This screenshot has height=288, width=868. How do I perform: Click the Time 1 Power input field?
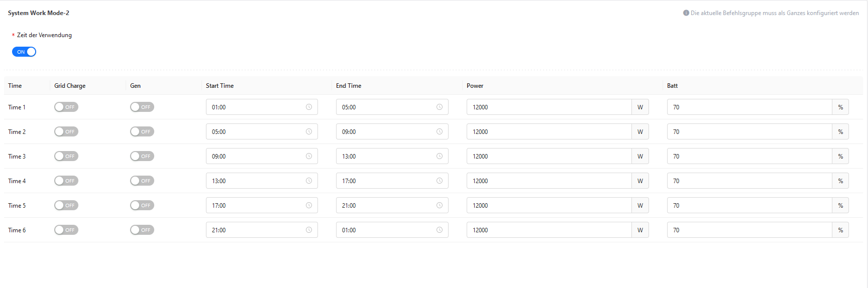pyautogui.click(x=549, y=107)
